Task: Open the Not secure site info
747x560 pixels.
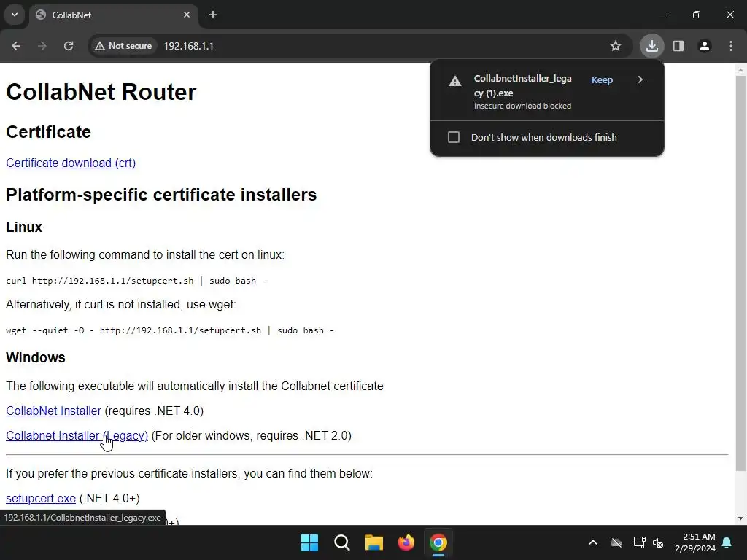Action: coord(123,46)
